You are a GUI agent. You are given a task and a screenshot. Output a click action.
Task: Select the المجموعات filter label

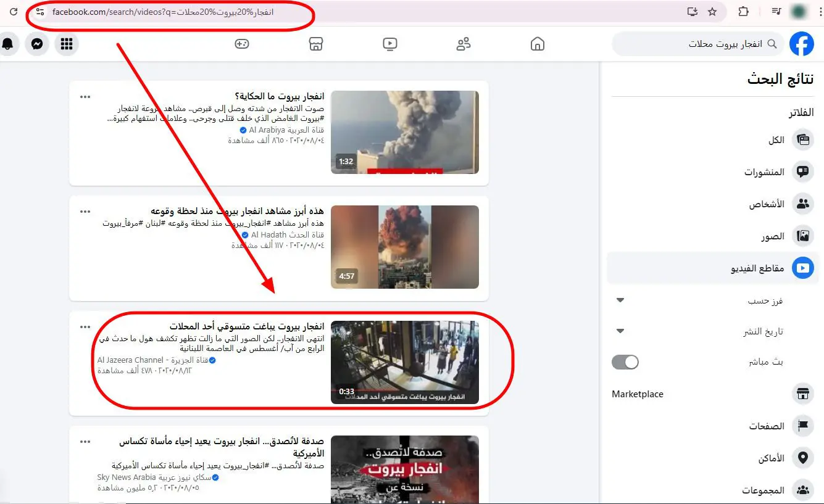click(763, 490)
